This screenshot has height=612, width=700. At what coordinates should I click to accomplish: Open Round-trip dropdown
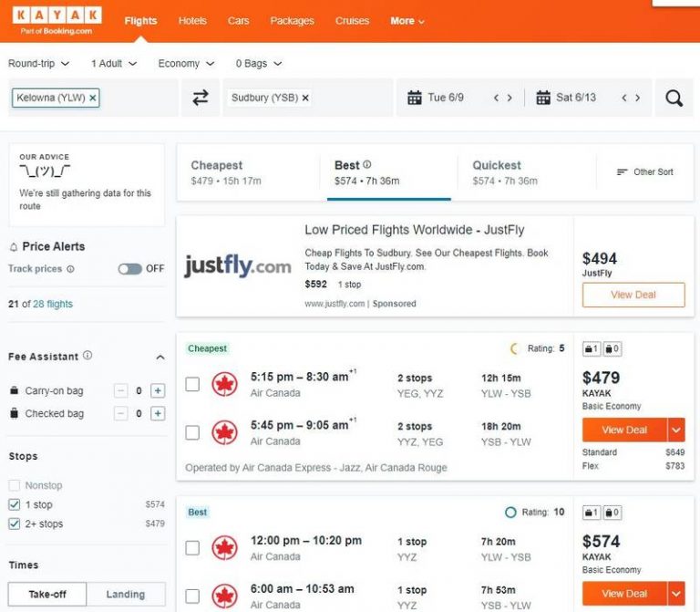[39, 64]
